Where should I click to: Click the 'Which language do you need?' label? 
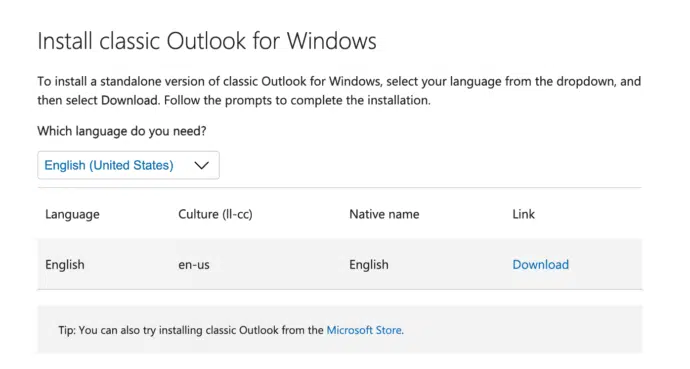pos(121,131)
